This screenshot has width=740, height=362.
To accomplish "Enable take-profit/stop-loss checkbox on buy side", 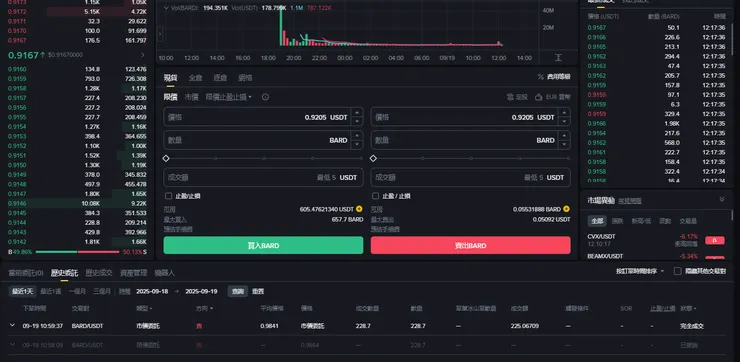I will point(168,196).
